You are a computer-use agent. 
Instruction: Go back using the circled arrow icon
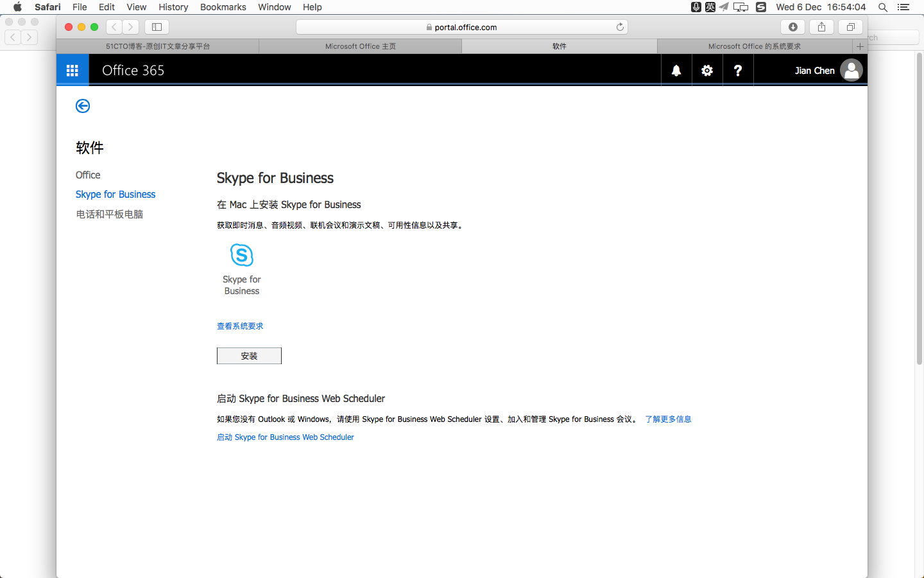point(83,106)
